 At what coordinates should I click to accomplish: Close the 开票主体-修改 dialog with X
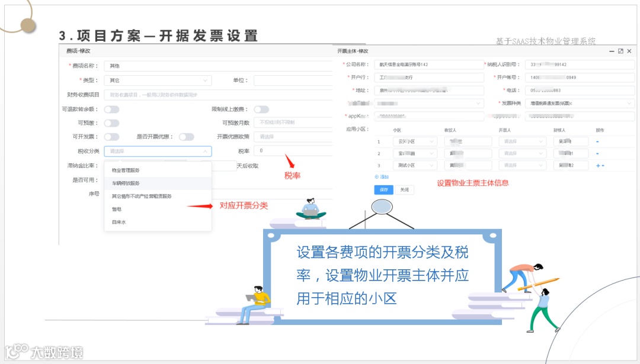(x=629, y=51)
